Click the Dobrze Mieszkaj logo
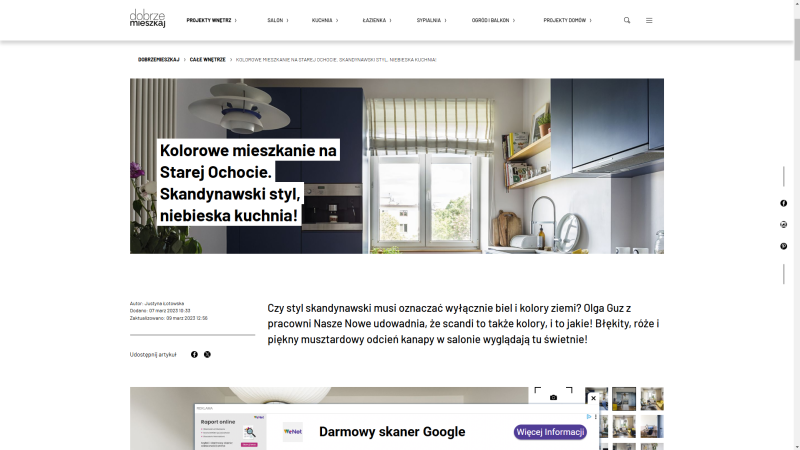 [147, 19]
